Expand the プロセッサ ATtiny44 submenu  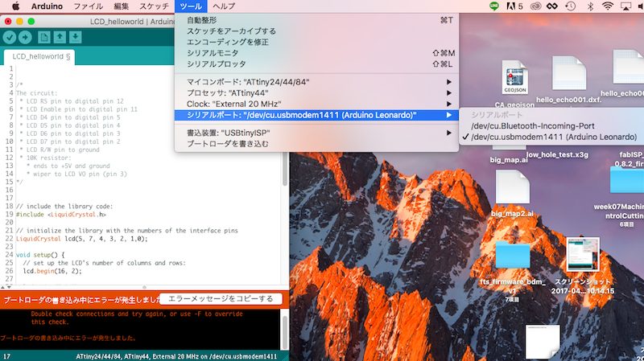[316, 93]
